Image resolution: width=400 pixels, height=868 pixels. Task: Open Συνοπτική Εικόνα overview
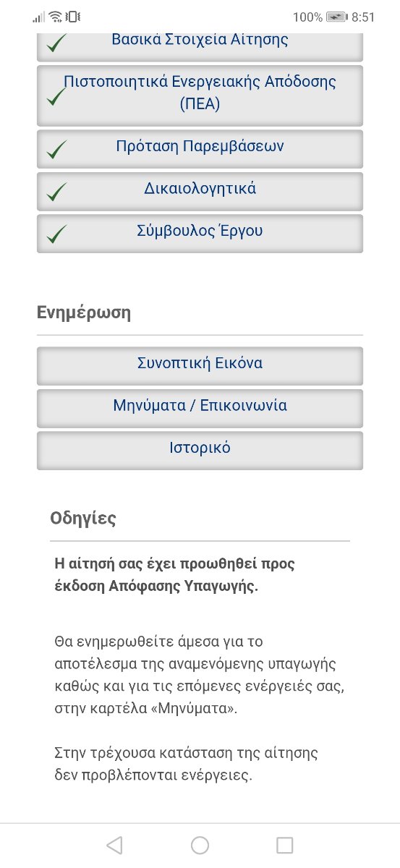pyautogui.click(x=200, y=365)
